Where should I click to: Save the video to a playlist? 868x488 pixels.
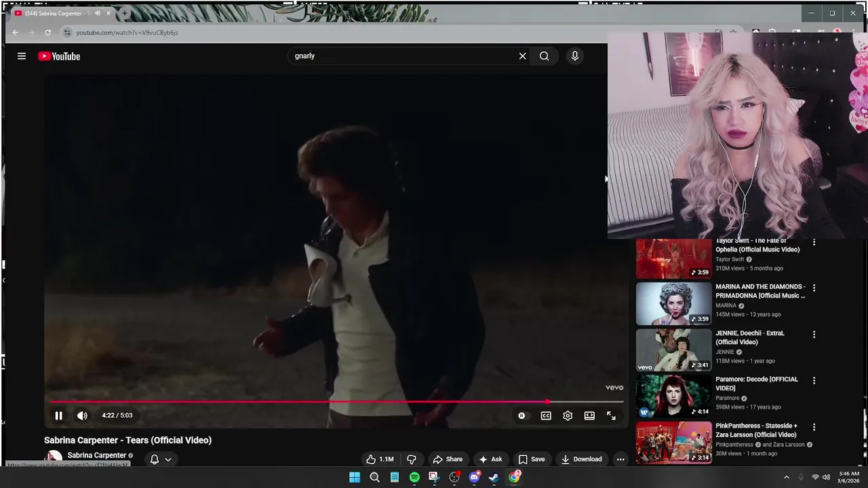532,459
